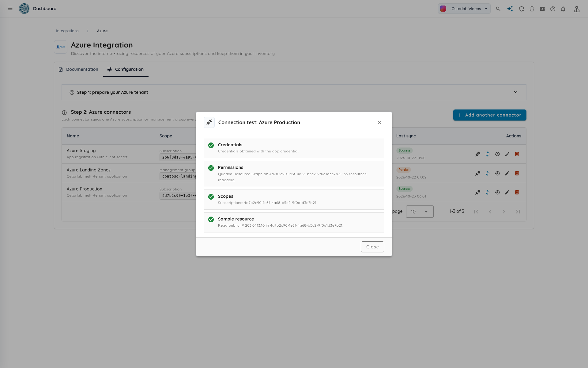Test connection for Azure Landing Zones
Image resolution: width=588 pixels, height=368 pixels.
[478, 173]
